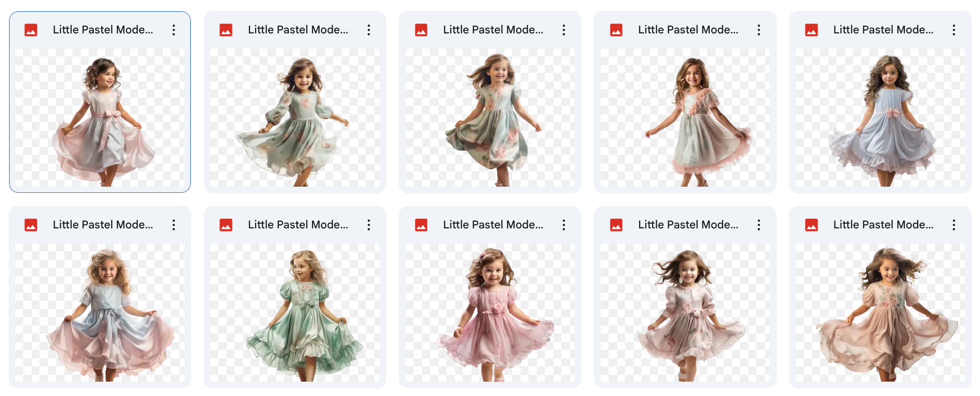Click the red image icon on the pink feather-trimmed dress file

(616, 30)
